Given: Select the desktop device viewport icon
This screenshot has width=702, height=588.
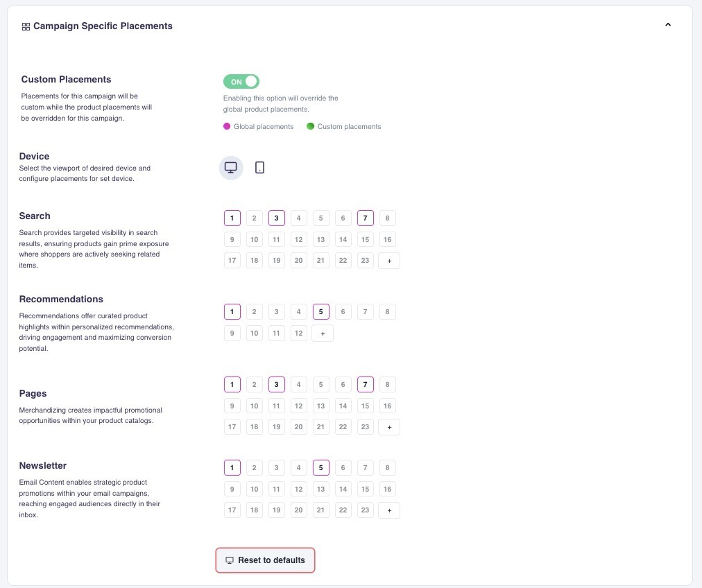Looking at the screenshot, I should 231,168.
